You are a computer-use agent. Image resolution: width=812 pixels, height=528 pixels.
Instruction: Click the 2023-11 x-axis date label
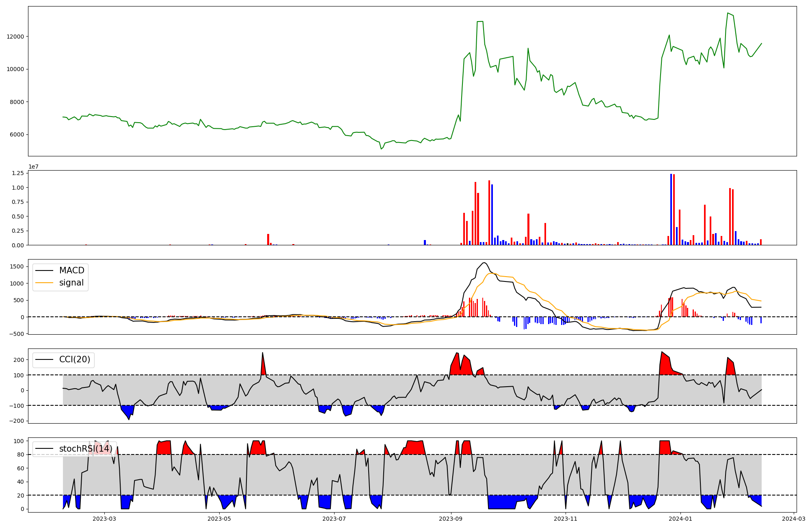tap(566, 519)
